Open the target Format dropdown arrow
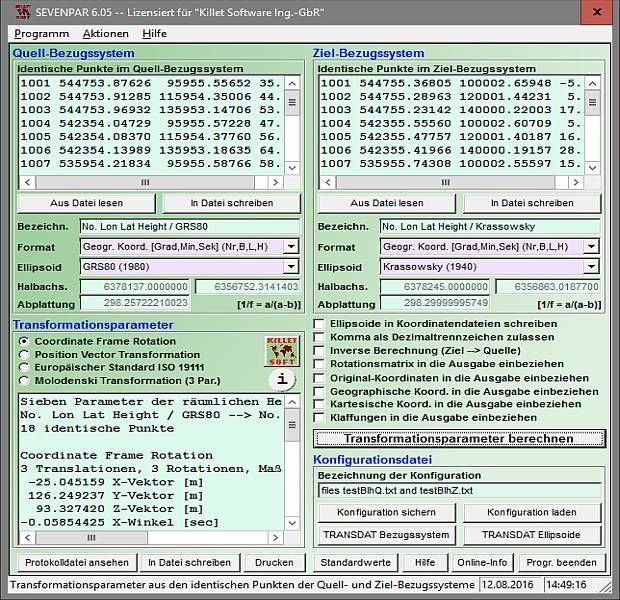 (x=591, y=247)
